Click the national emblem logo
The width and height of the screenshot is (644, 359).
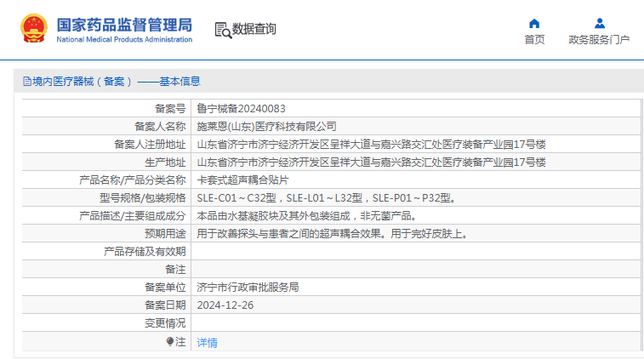(34, 28)
